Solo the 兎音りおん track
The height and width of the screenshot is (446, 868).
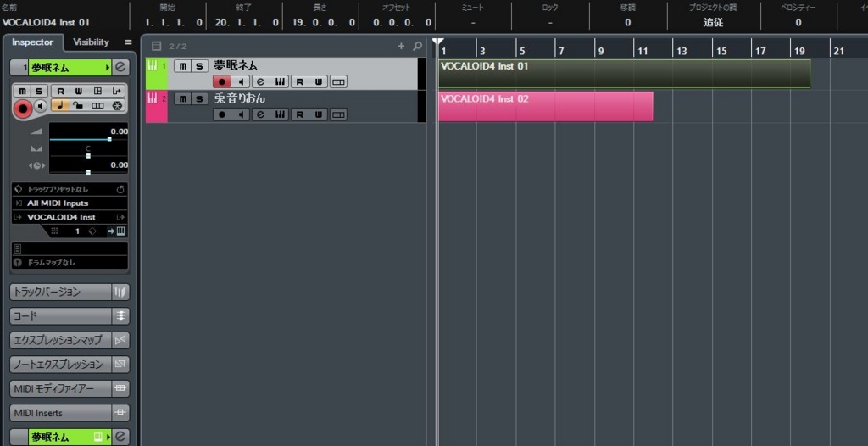click(x=199, y=98)
